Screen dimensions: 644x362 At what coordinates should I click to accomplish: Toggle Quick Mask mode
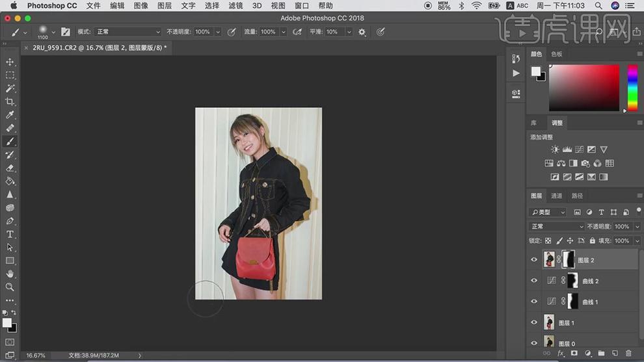click(x=10, y=342)
